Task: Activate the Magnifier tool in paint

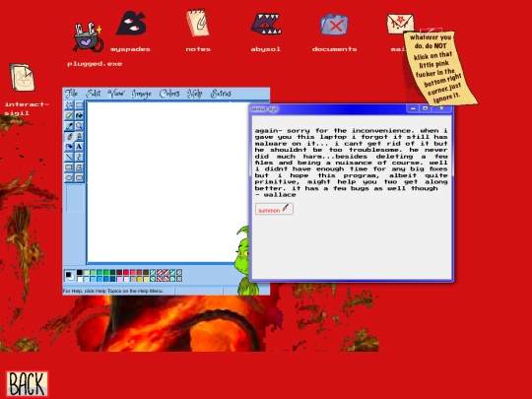Action: click(80, 126)
